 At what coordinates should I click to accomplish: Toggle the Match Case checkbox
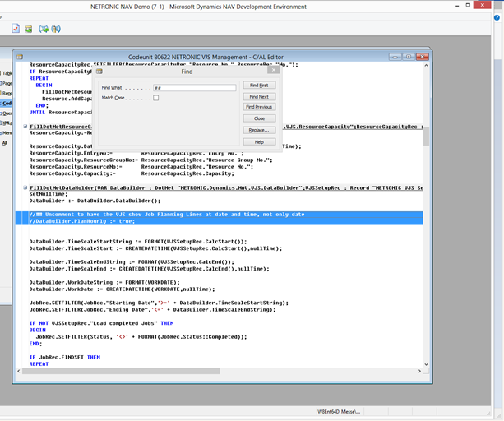point(156,98)
